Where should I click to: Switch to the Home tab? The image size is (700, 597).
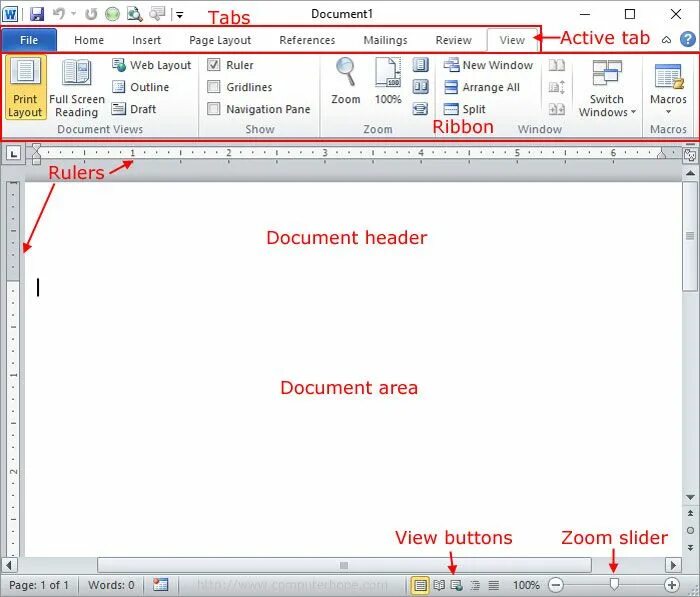point(89,40)
